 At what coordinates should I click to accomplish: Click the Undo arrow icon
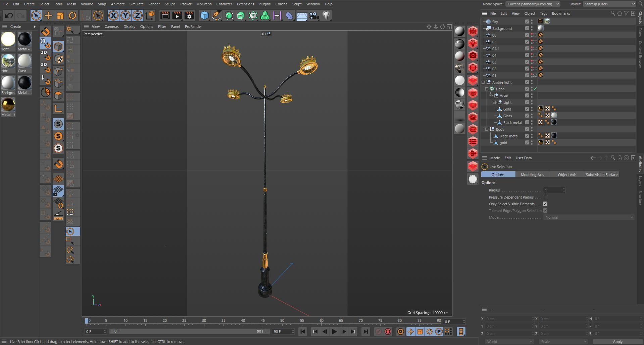[9, 15]
